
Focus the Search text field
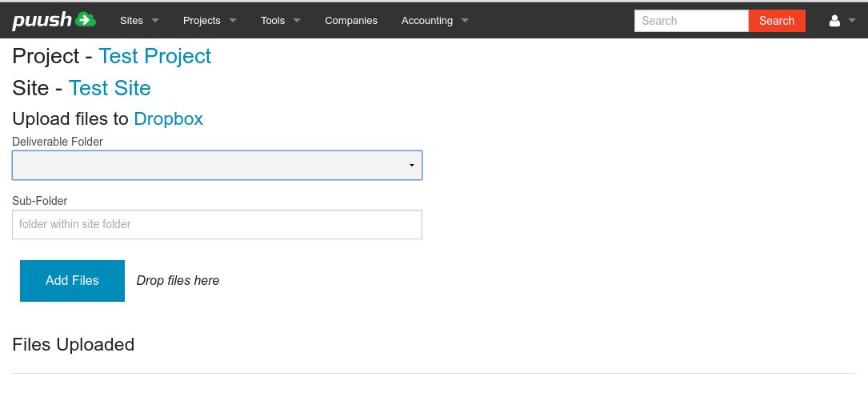pos(691,21)
